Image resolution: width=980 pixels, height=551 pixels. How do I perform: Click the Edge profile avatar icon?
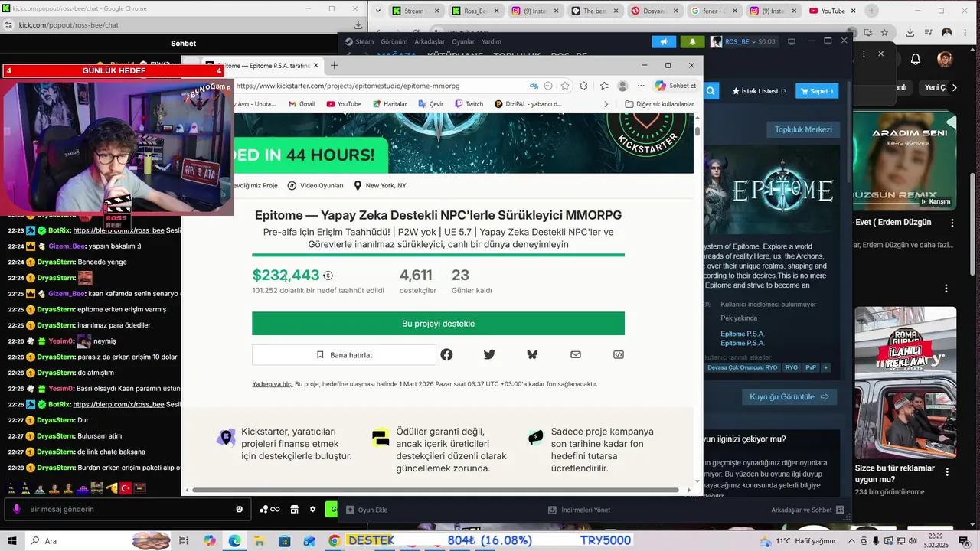[623, 86]
